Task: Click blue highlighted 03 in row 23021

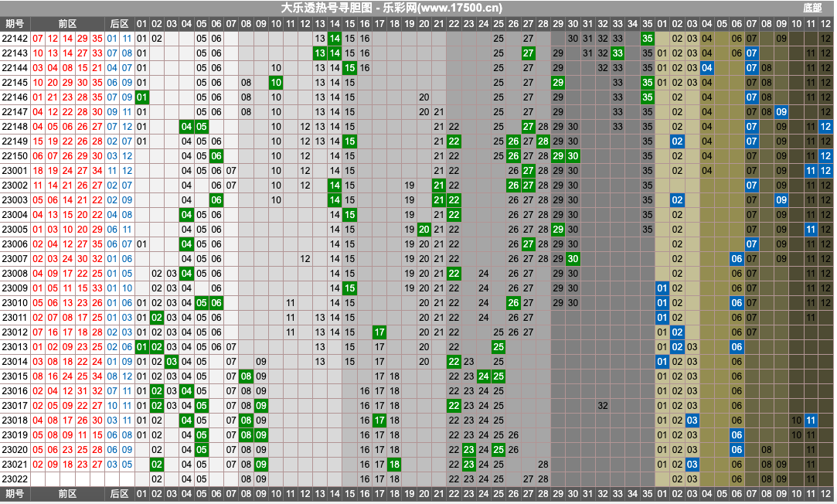Action: (692, 465)
